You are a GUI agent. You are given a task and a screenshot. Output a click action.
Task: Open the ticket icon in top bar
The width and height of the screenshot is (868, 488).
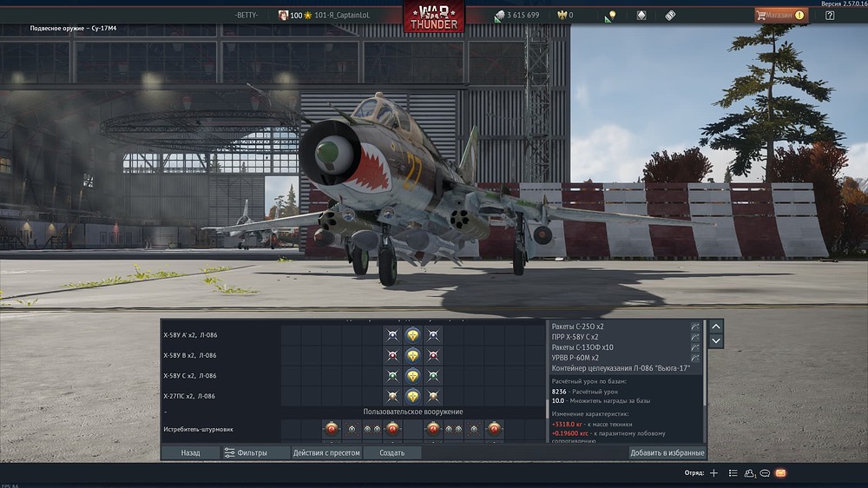(x=670, y=16)
